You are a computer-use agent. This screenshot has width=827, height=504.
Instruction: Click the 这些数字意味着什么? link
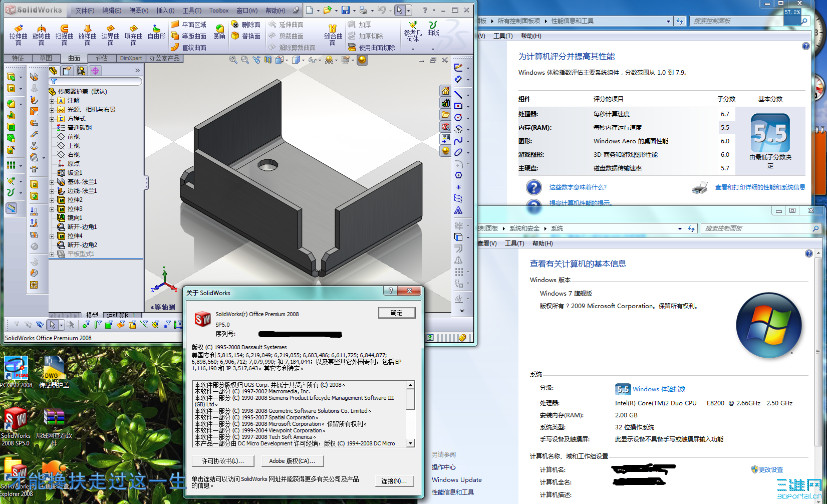click(578, 187)
